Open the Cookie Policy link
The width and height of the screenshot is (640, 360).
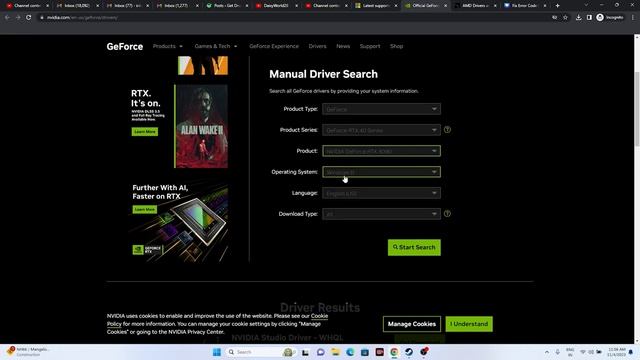[319, 316]
